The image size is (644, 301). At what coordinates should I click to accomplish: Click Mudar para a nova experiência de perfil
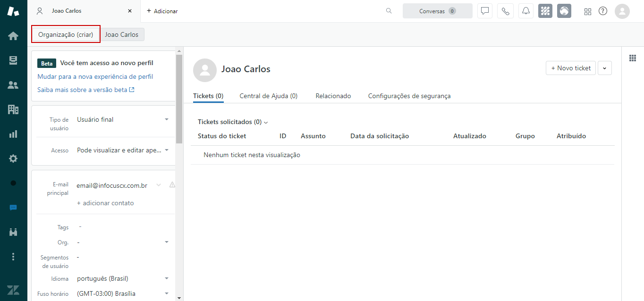(x=95, y=76)
